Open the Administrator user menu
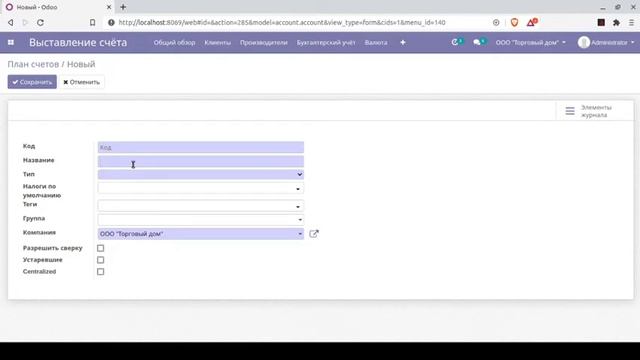Viewport: 640px width, 360px height. tap(606, 42)
